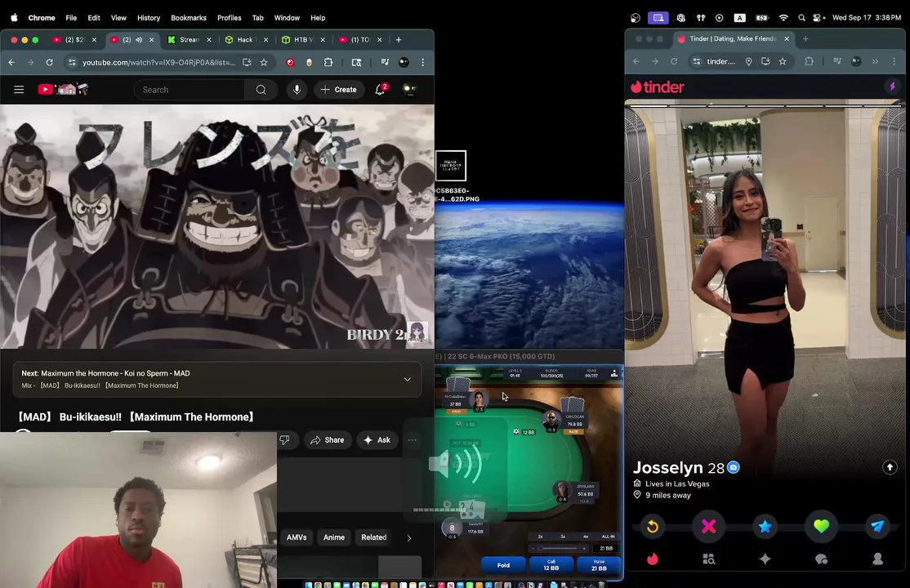Show more topic chips with right chevron
910x588 pixels.
[409, 538]
